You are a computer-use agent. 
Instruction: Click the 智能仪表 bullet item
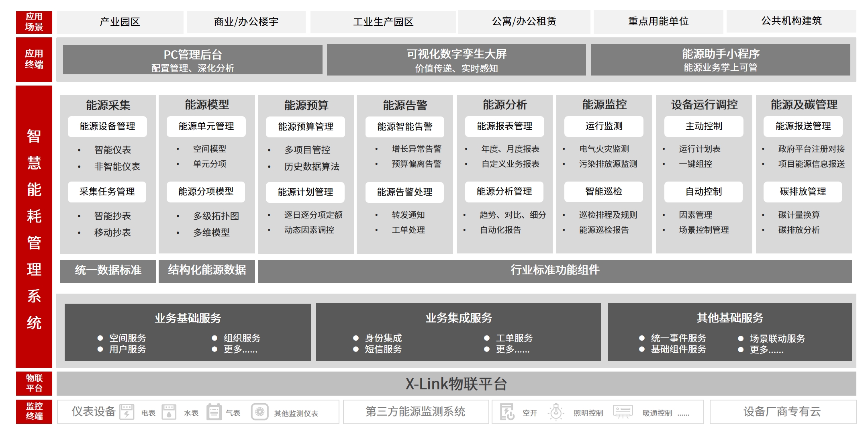tap(112, 150)
